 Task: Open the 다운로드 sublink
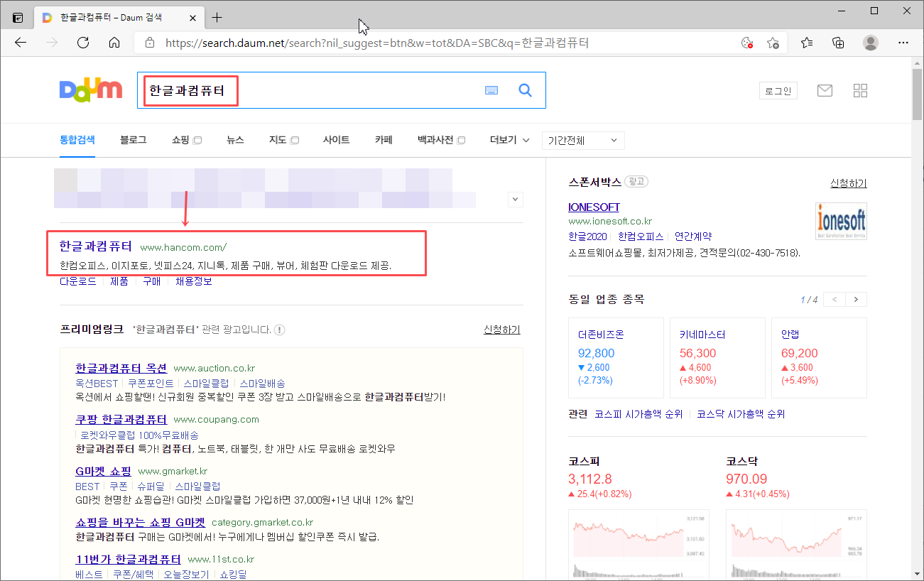point(78,281)
